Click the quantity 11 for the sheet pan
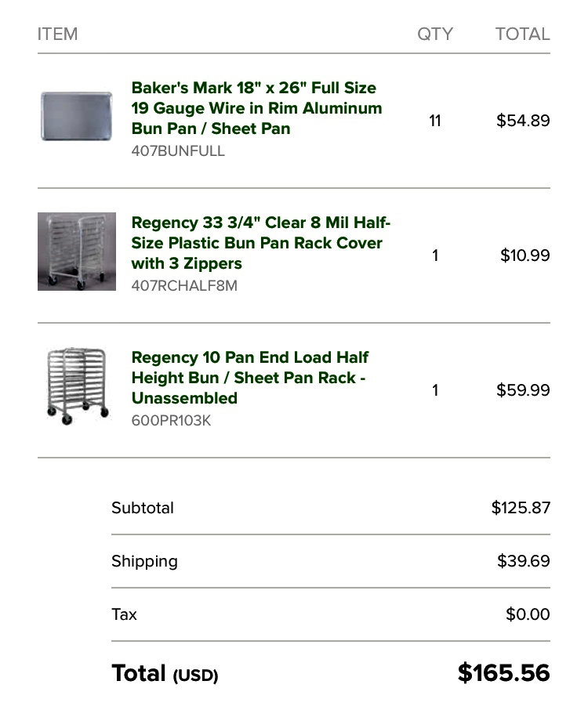588x728 pixels. pyautogui.click(x=435, y=121)
